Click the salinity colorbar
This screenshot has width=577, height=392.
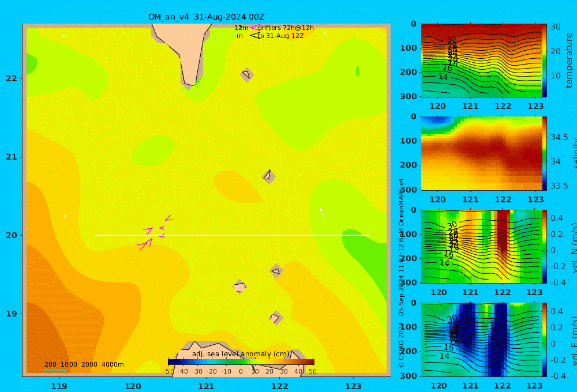coord(544,153)
